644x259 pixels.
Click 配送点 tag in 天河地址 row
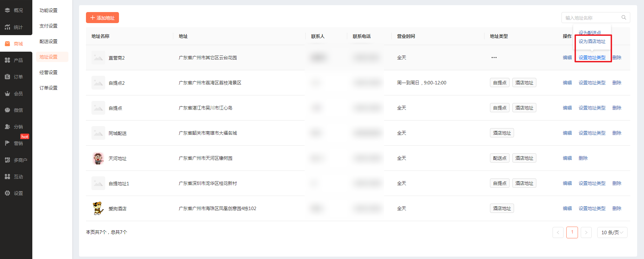pyautogui.click(x=500, y=158)
